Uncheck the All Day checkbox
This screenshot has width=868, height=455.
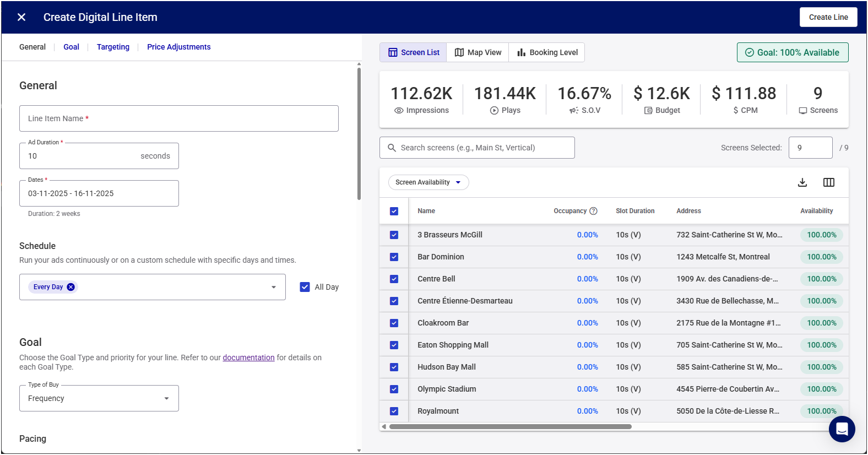pyautogui.click(x=305, y=287)
